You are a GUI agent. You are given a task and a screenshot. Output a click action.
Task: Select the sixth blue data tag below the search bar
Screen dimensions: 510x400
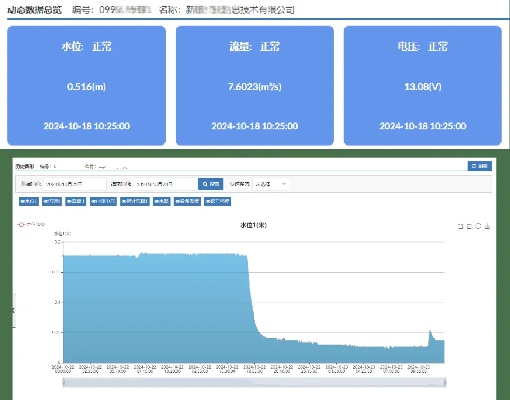coord(162,201)
